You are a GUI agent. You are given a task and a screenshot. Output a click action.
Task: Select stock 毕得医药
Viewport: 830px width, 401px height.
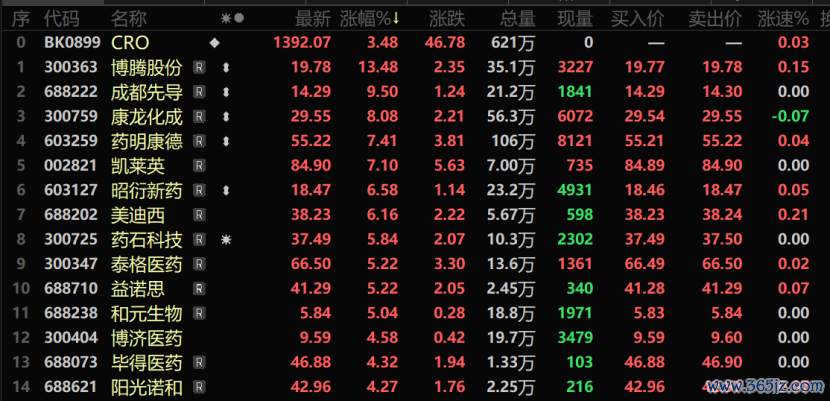click(147, 362)
